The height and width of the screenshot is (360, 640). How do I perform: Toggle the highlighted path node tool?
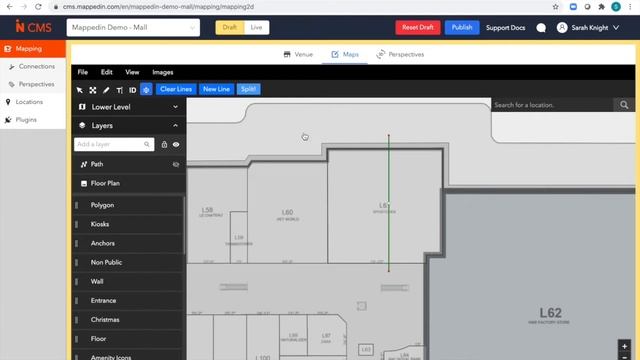point(146,89)
